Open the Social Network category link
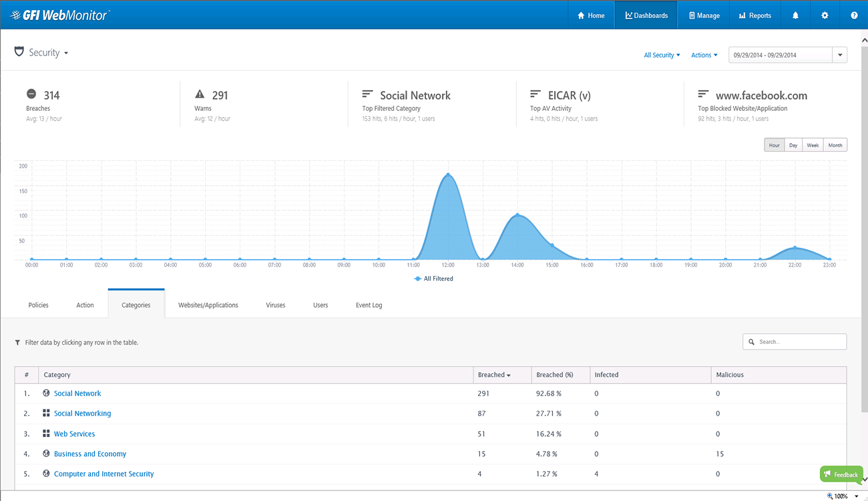Image resolution: width=868 pixels, height=501 pixels. (x=77, y=393)
